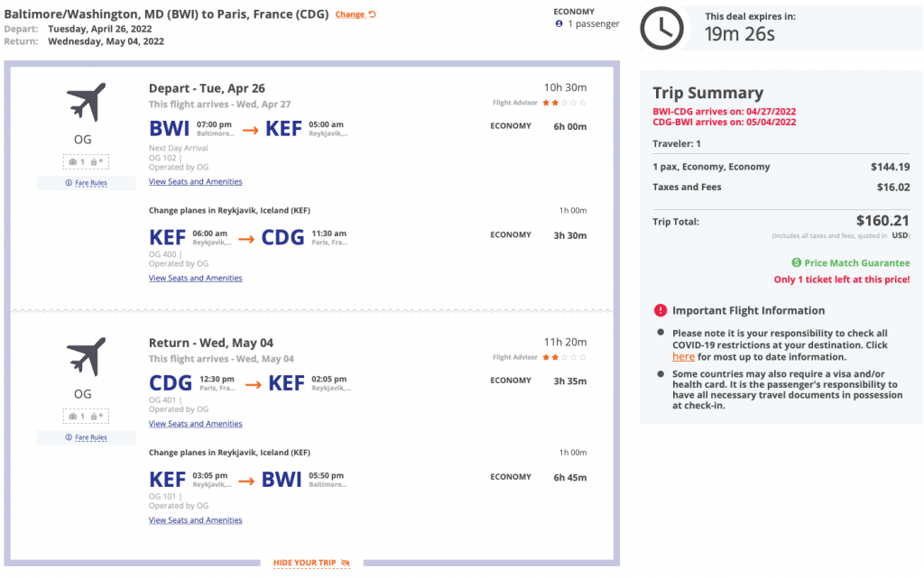Screen dimensions: 924x578
Task: Click Change link to modify the search
Action: pyautogui.click(x=356, y=14)
